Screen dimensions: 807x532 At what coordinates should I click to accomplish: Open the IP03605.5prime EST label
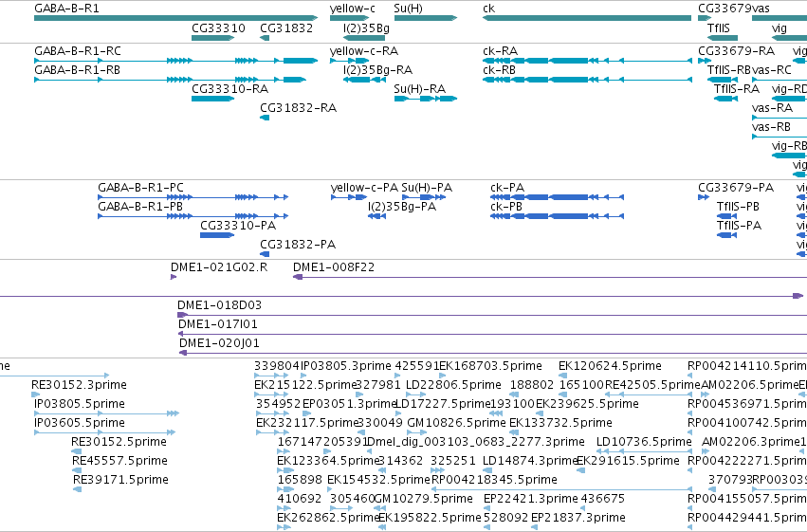80,424
